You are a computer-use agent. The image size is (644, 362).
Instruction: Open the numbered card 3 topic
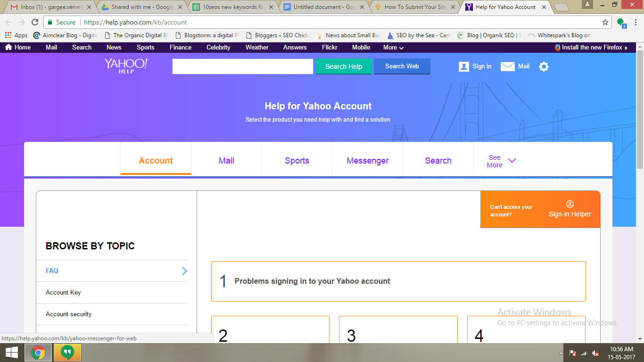coord(398,329)
